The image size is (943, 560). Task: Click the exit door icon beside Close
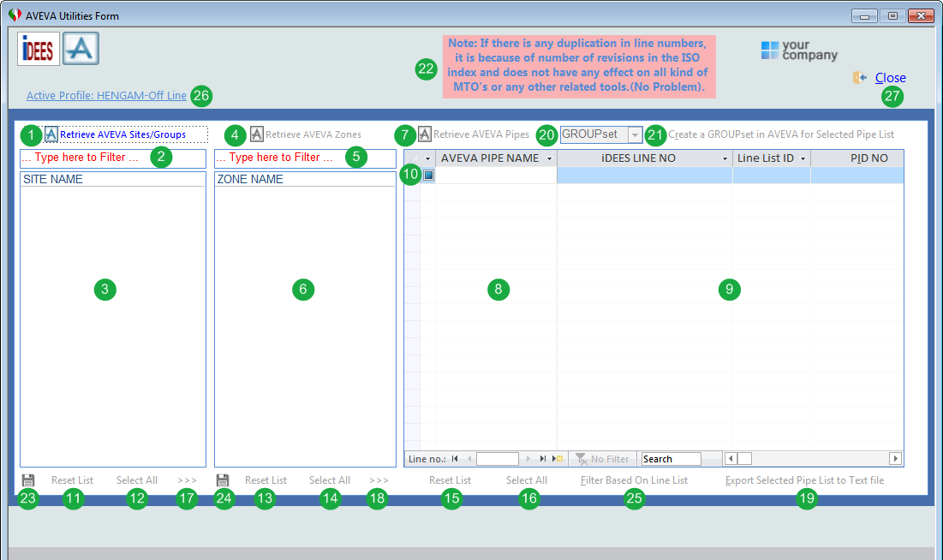click(860, 78)
